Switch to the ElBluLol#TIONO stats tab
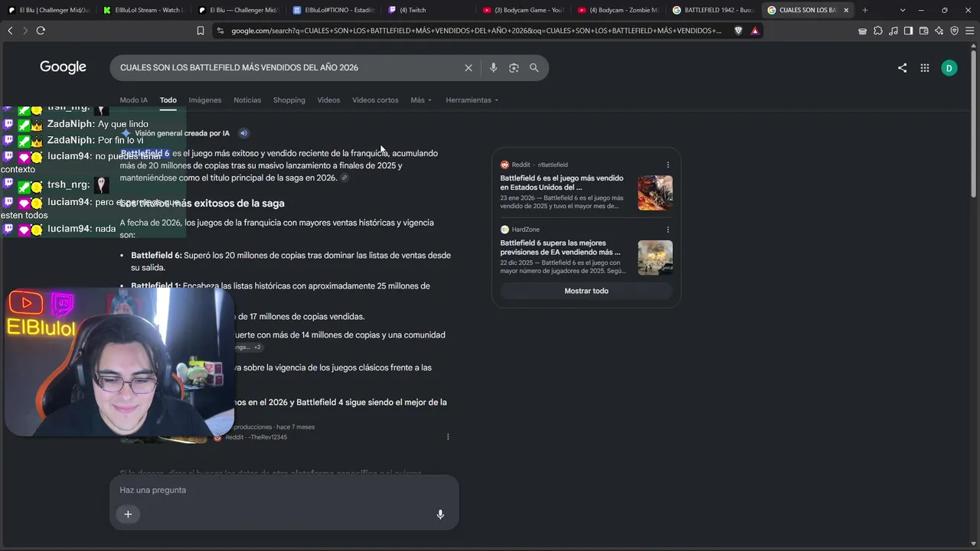 coord(334,10)
